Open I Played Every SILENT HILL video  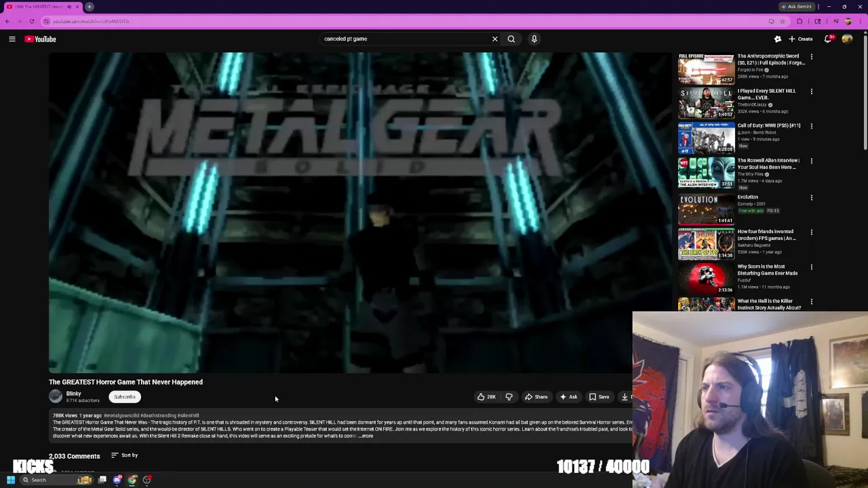pyautogui.click(x=706, y=103)
